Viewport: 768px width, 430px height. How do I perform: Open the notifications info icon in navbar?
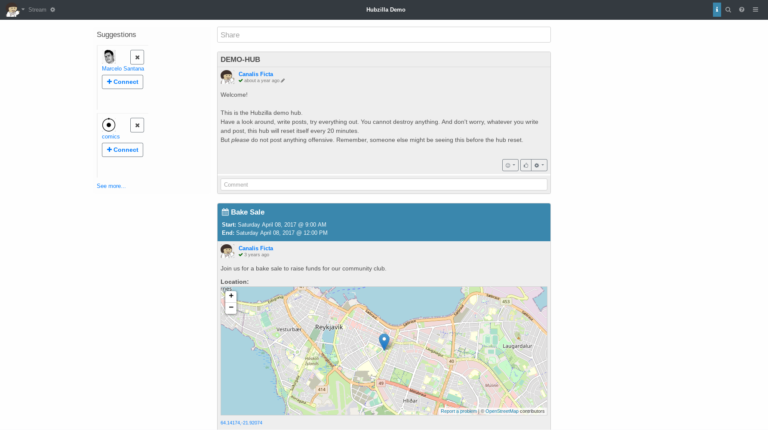[716, 9]
